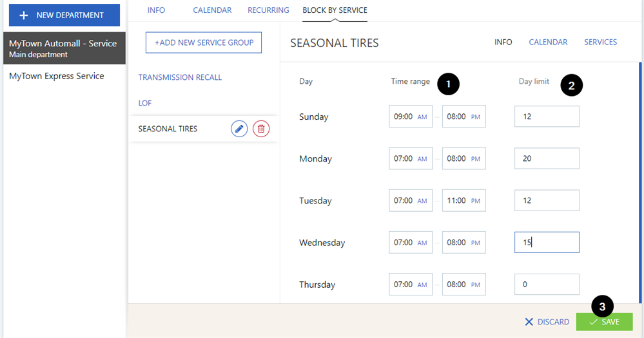This screenshot has height=338, width=644.
Task: Open Seasonal Tires Calendar sub-tab
Action: (x=548, y=42)
